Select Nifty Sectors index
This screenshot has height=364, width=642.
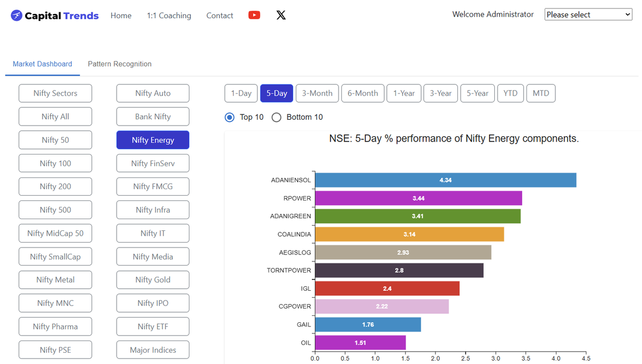pyautogui.click(x=55, y=93)
